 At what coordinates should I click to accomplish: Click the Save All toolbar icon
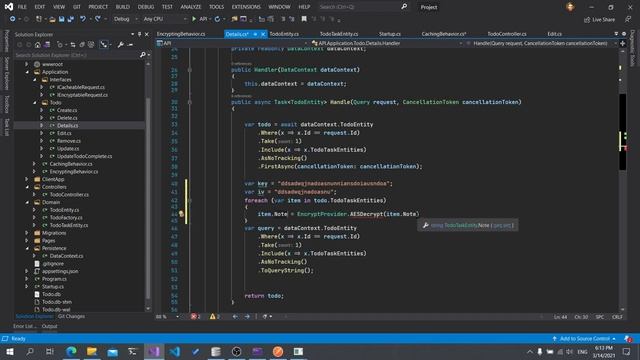pos(71,19)
